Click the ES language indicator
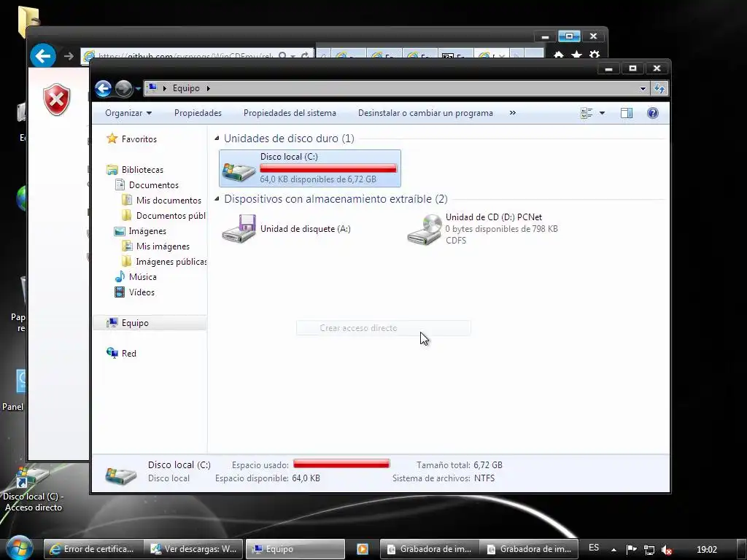 594,548
